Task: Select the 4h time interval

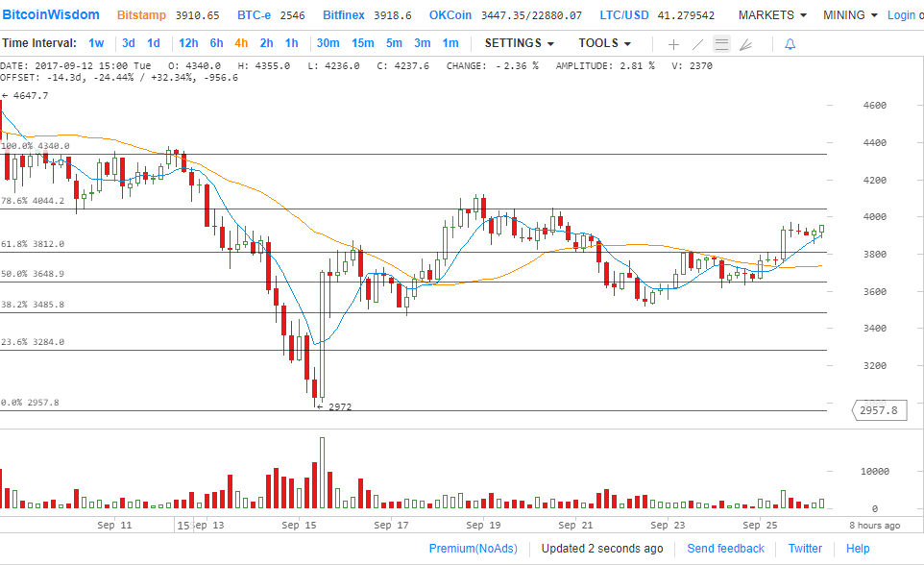Action: click(241, 43)
